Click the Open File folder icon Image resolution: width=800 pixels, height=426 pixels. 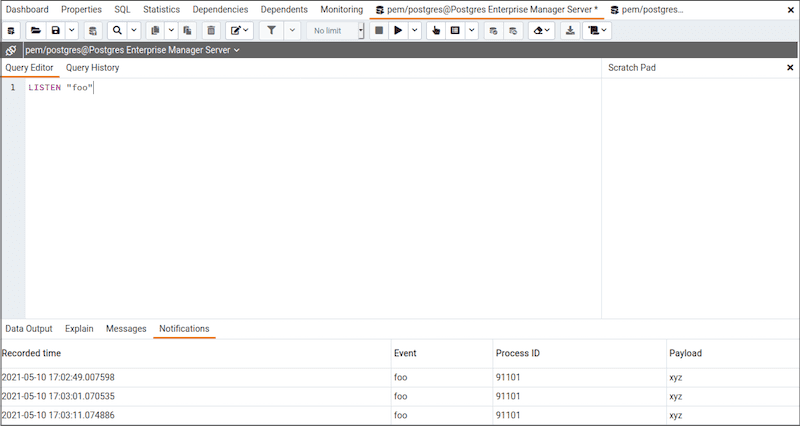[x=36, y=31]
